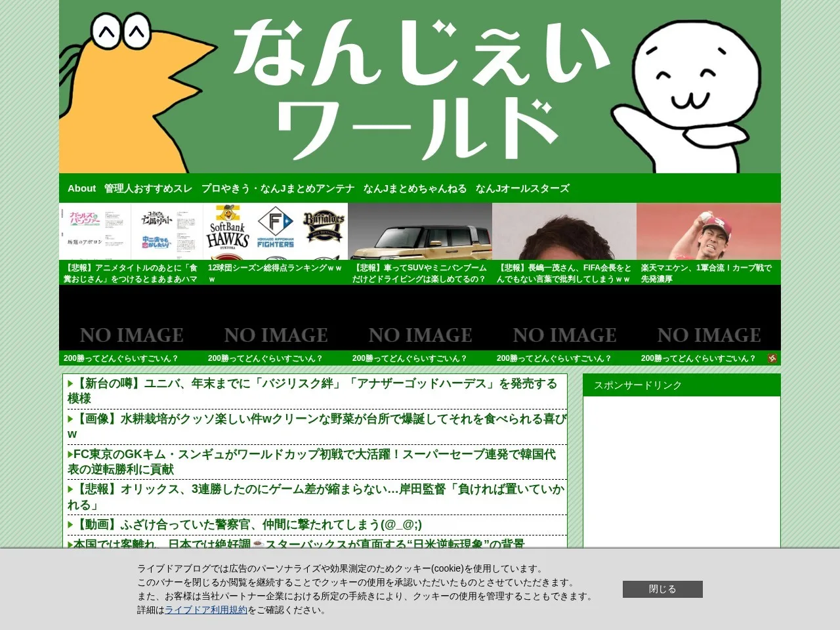
Task: Open headline about ユニバ バジリスク絆 release
Action: click(x=312, y=391)
